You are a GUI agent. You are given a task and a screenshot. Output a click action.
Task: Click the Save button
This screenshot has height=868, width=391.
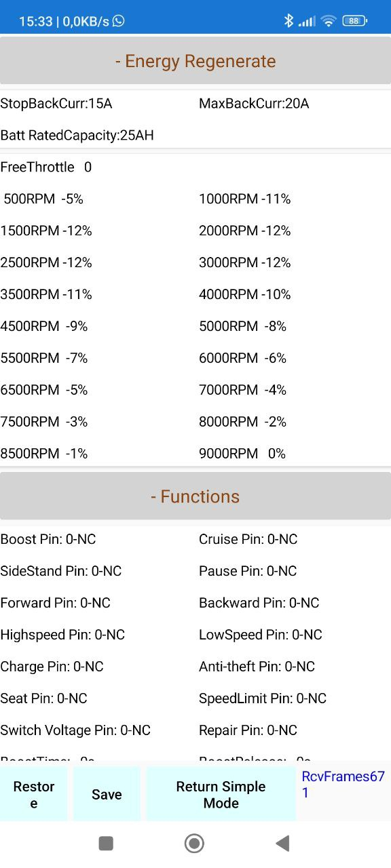click(x=107, y=794)
